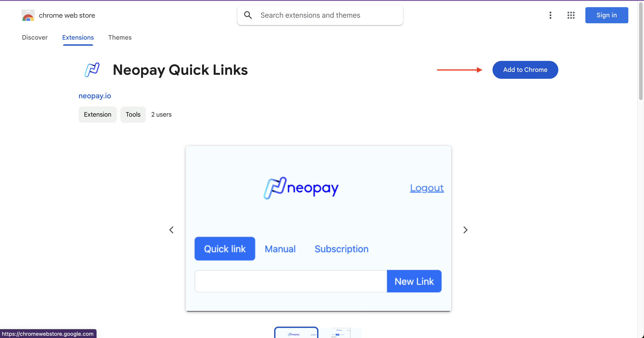This screenshot has width=644, height=338.
Task: Select the Manual tab
Action: [x=280, y=248]
